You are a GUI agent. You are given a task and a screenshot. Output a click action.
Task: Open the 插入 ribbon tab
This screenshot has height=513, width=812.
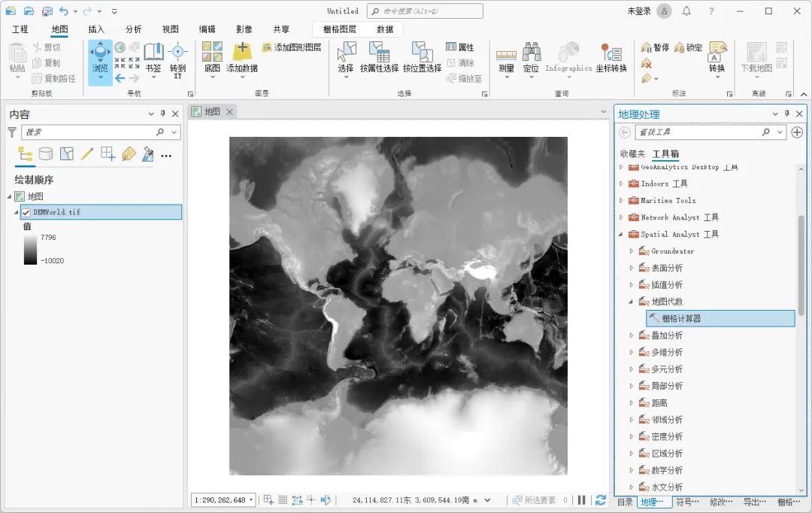(x=96, y=29)
